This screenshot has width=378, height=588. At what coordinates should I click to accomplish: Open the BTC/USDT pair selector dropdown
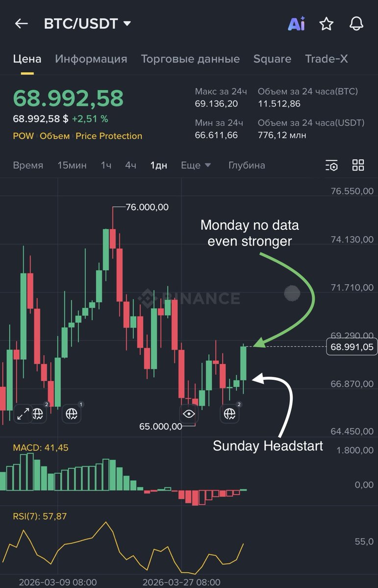[x=88, y=24]
